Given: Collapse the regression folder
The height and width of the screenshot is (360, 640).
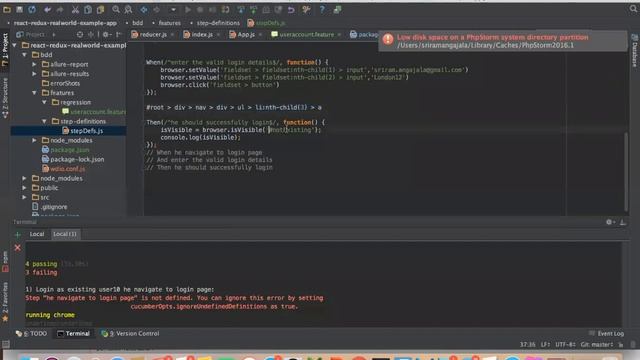Looking at the screenshot, I should click(x=44, y=102).
